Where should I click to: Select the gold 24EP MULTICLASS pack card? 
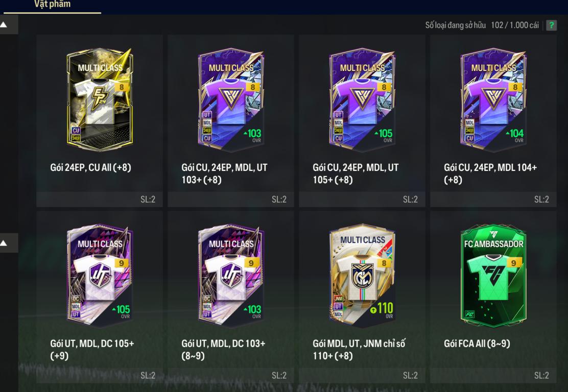coord(100,100)
